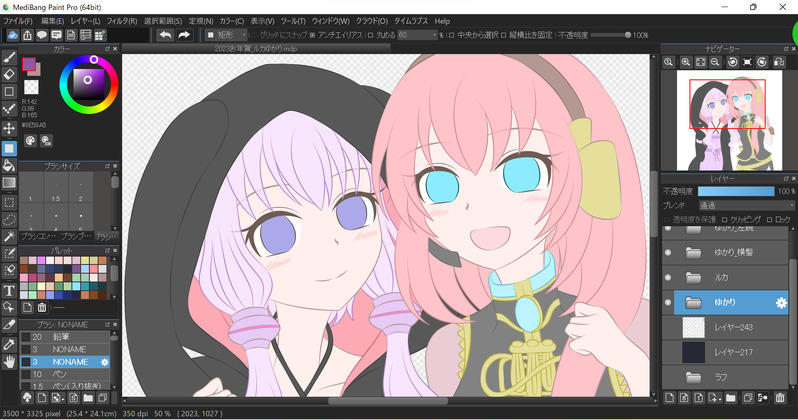Select the Bucket fill tool

[x=9, y=165]
